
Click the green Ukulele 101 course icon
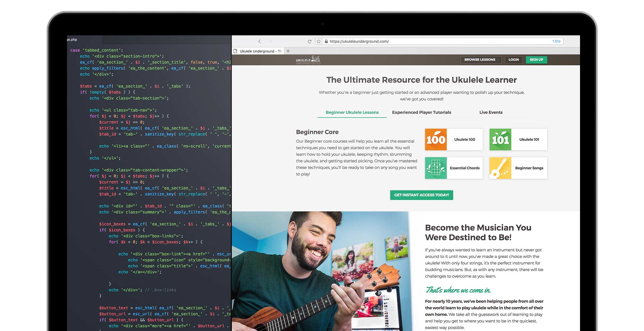(x=500, y=140)
